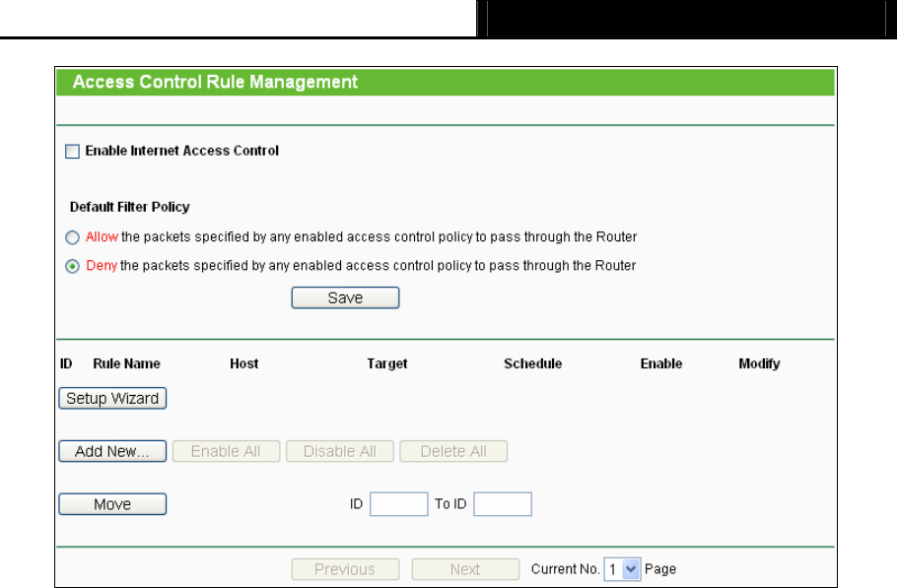Click the Disable All button
Screen dimensions: 897x588
[340, 451]
